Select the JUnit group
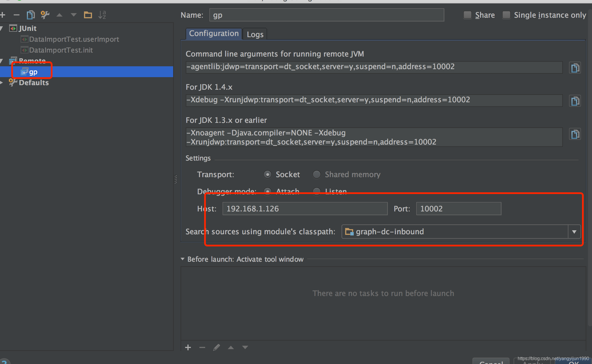Viewport: 592px width, 364px height. (27, 28)
